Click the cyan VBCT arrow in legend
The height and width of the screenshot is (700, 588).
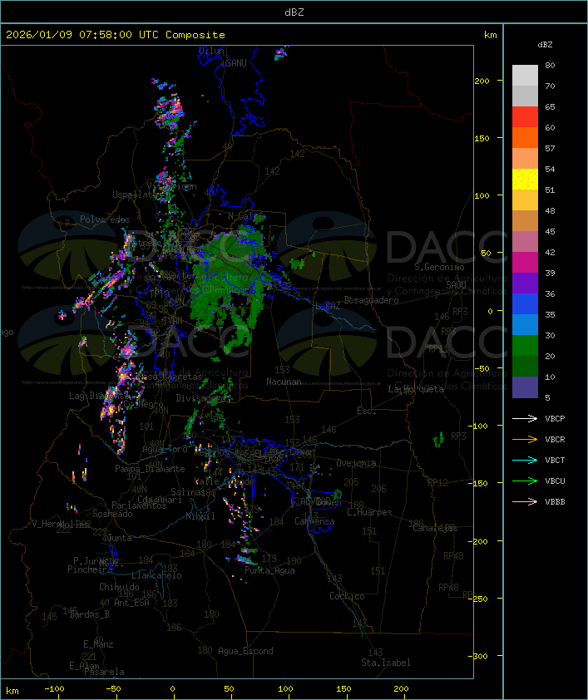click(525, 460)
